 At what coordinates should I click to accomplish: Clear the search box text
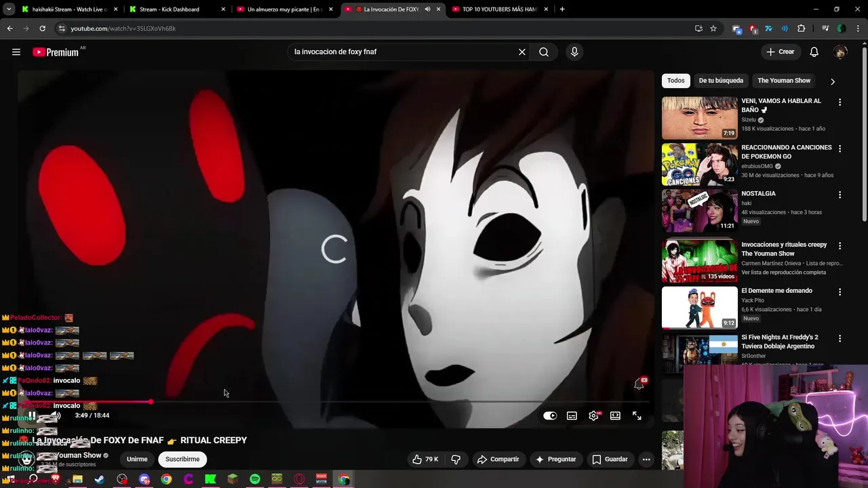click(x=522, y=52)
